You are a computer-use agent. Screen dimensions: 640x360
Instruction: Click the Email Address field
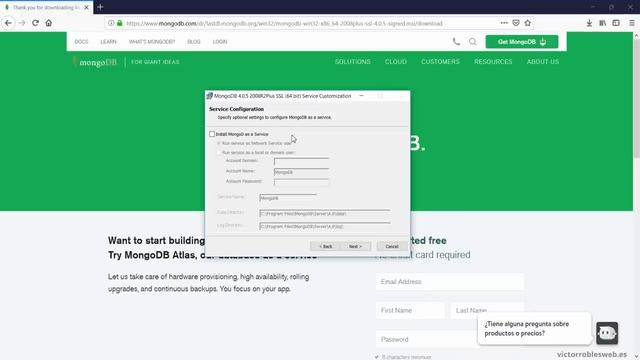450,282
